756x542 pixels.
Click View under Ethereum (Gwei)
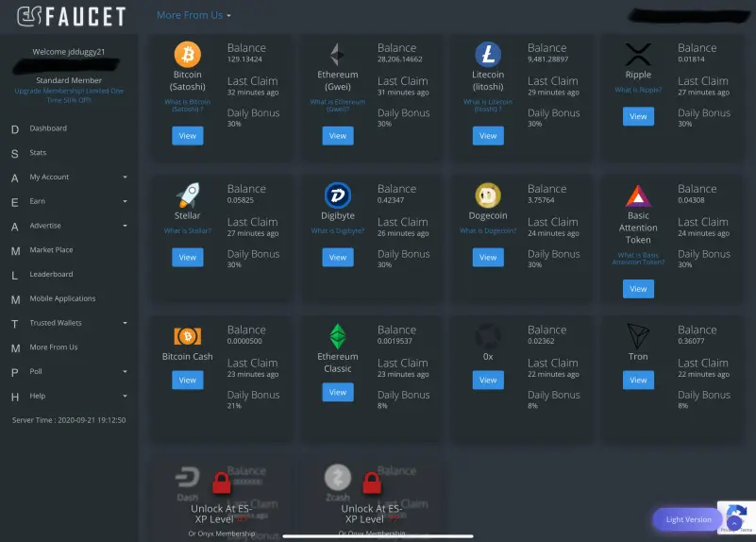point(338,136)
